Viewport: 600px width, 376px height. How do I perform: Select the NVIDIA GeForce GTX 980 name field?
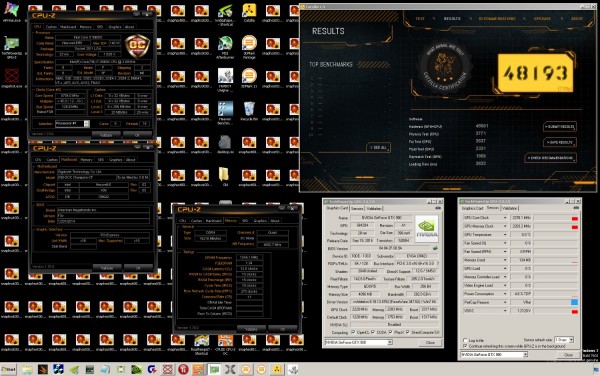[x=382, y=218]
